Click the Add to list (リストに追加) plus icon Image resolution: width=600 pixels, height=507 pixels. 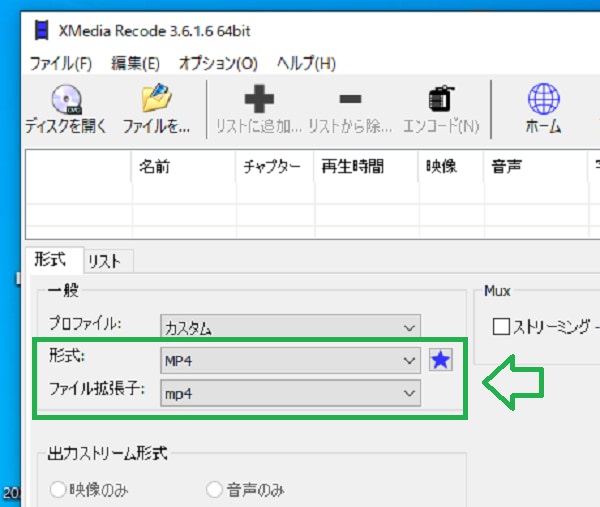click(x=259, y=99)
